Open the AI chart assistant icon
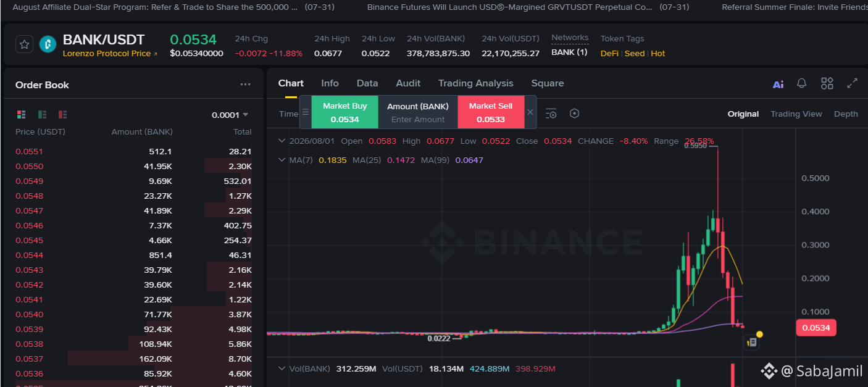This screenshot has width=868, height=387. tap(778, 84)
